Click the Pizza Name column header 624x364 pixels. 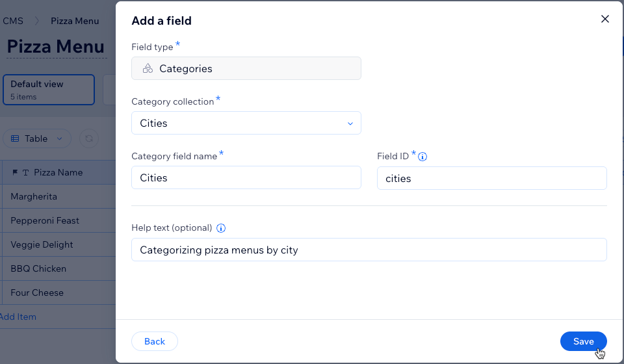point(58,172)
